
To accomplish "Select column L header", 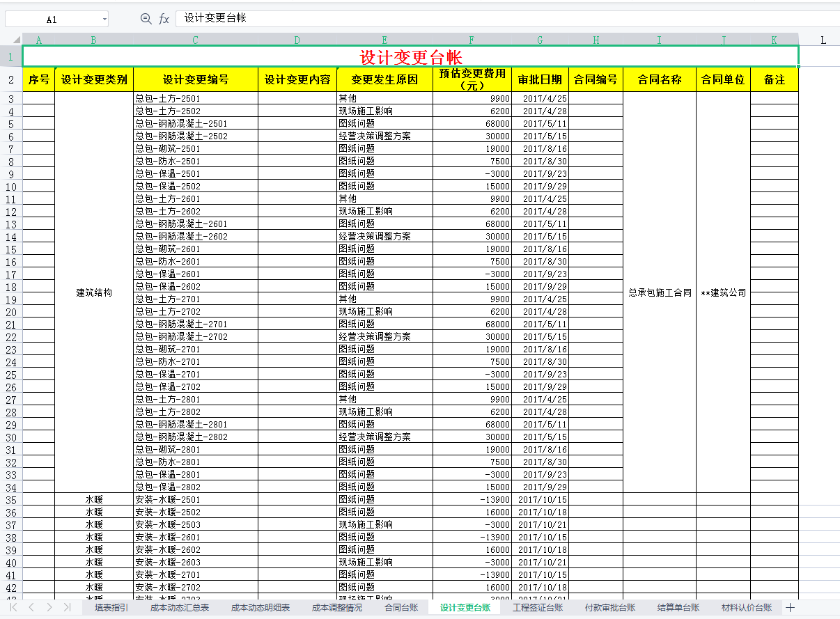I will [x=823, y=40].
